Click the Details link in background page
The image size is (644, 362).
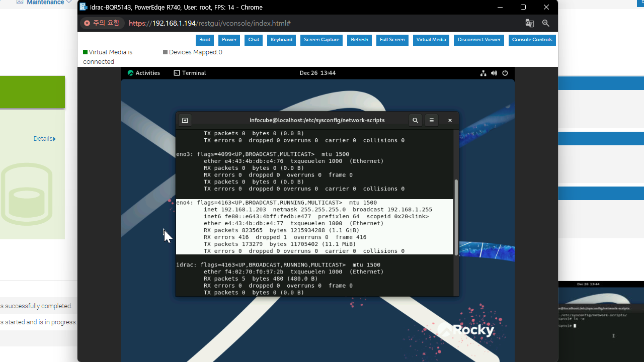click(x=45, y=139)
